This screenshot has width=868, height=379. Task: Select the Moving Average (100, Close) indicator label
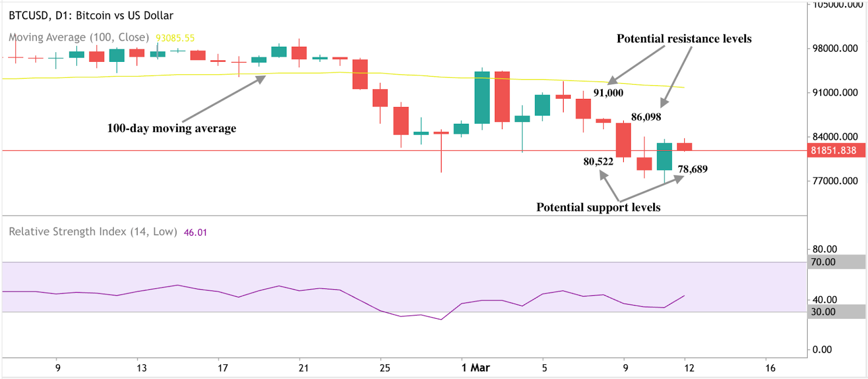coord(79,37)
